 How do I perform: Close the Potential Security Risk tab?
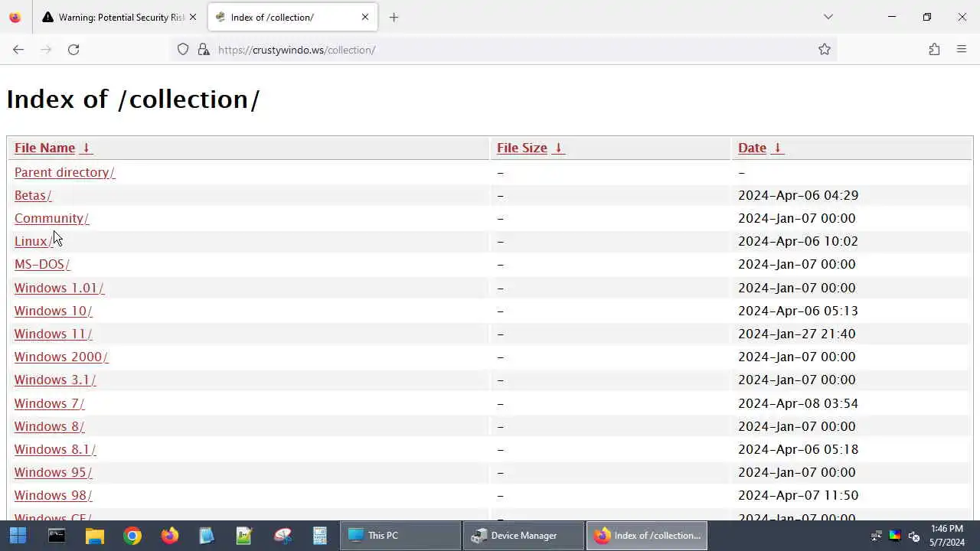pos(193,17)
